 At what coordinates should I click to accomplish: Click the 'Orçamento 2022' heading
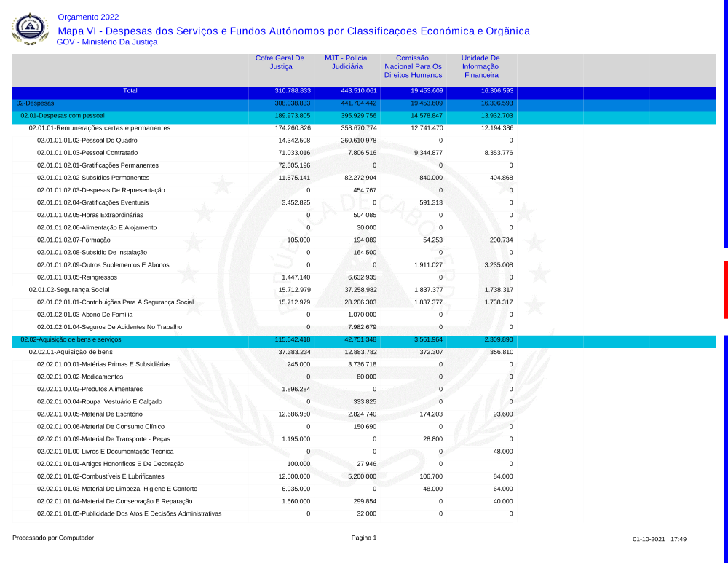point(88,17)
